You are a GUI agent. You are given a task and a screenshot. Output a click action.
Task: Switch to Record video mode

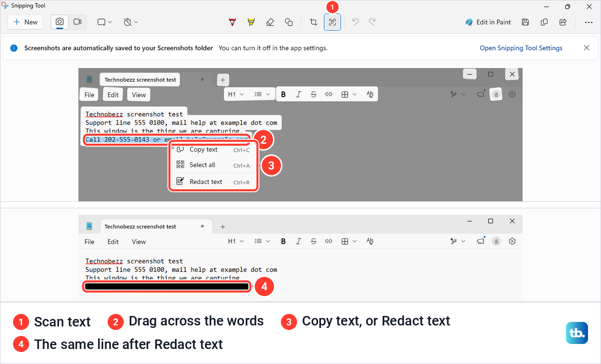[x=77, y=22]
